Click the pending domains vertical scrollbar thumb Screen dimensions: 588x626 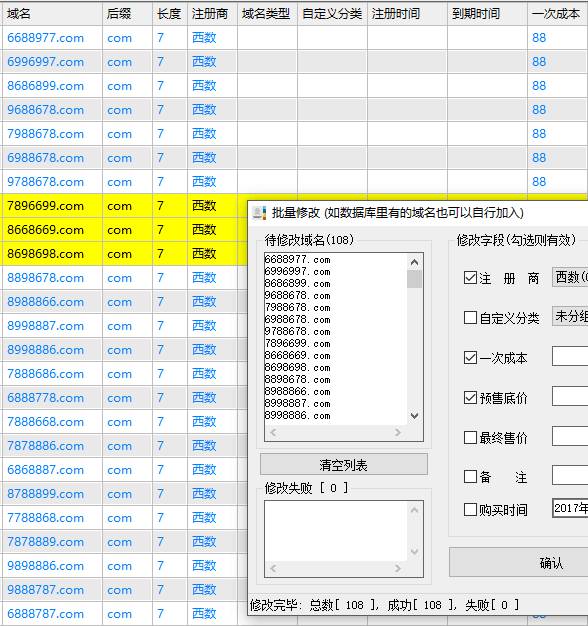[414, 279]
